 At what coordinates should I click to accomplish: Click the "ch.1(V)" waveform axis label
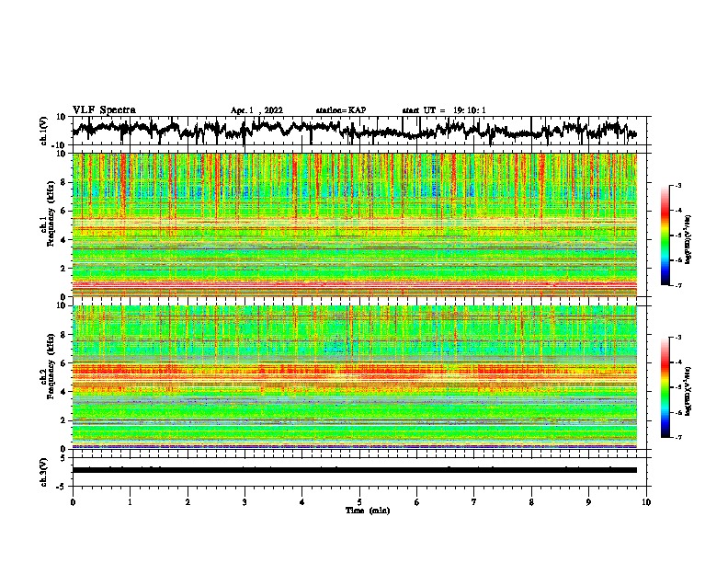44,131
